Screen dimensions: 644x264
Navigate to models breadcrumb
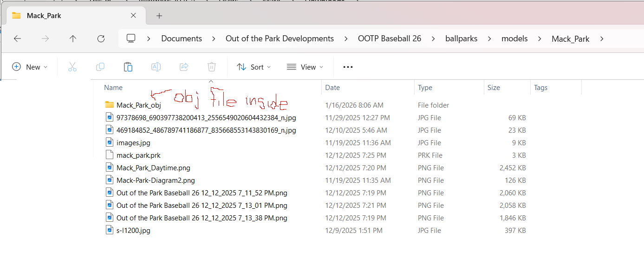[514, 39]
